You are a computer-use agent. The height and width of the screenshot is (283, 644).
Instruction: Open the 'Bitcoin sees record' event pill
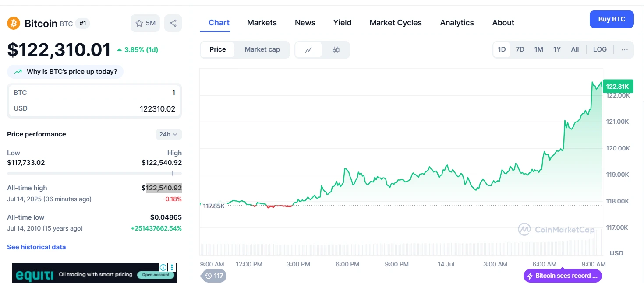(x=563, y=276)
